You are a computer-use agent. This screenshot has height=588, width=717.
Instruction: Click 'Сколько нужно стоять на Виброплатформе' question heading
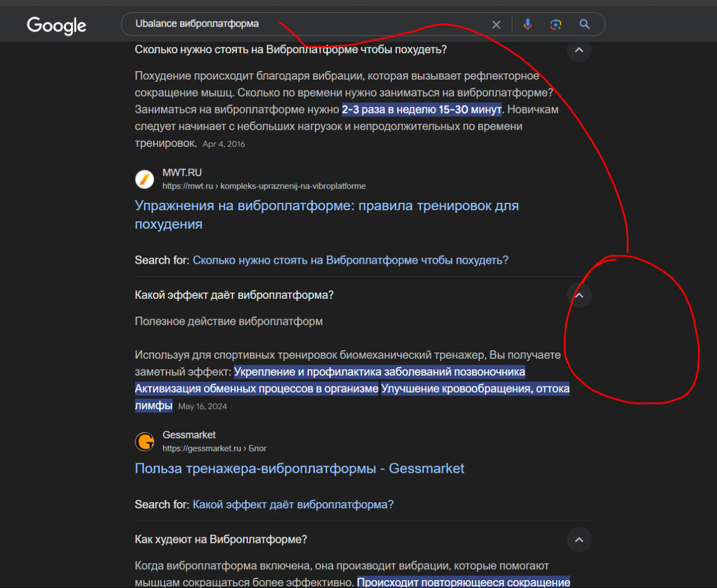(291, 50)
